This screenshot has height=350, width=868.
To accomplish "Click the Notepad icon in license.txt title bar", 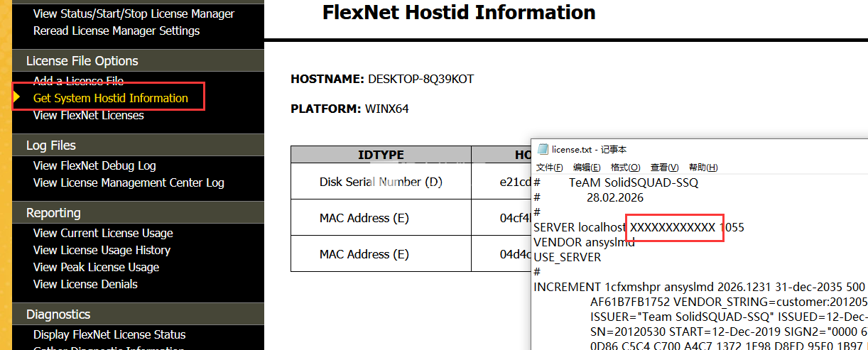I will click(543, 149).
